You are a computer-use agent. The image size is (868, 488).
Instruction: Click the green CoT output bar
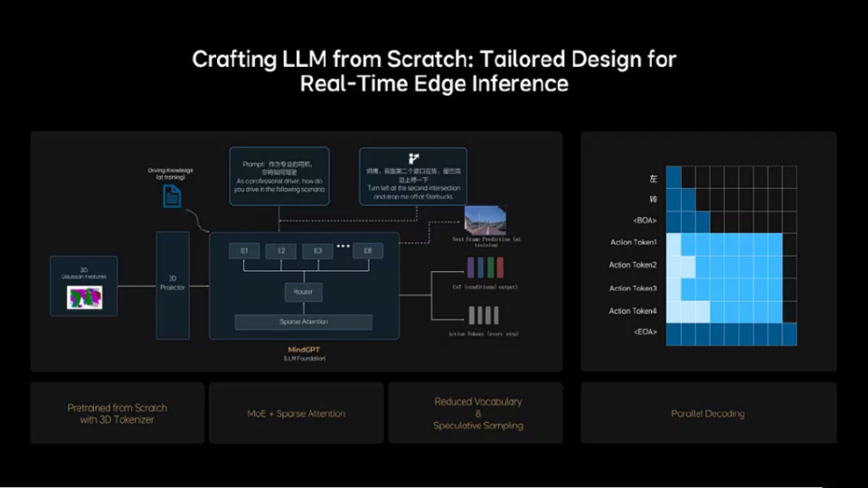[x=490, y=267]
